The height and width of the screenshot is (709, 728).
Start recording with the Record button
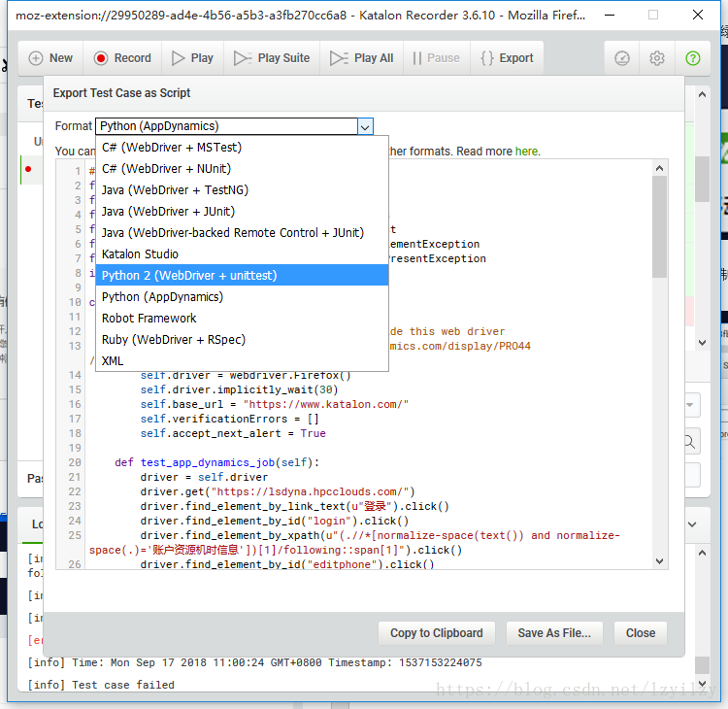point(122,58)
